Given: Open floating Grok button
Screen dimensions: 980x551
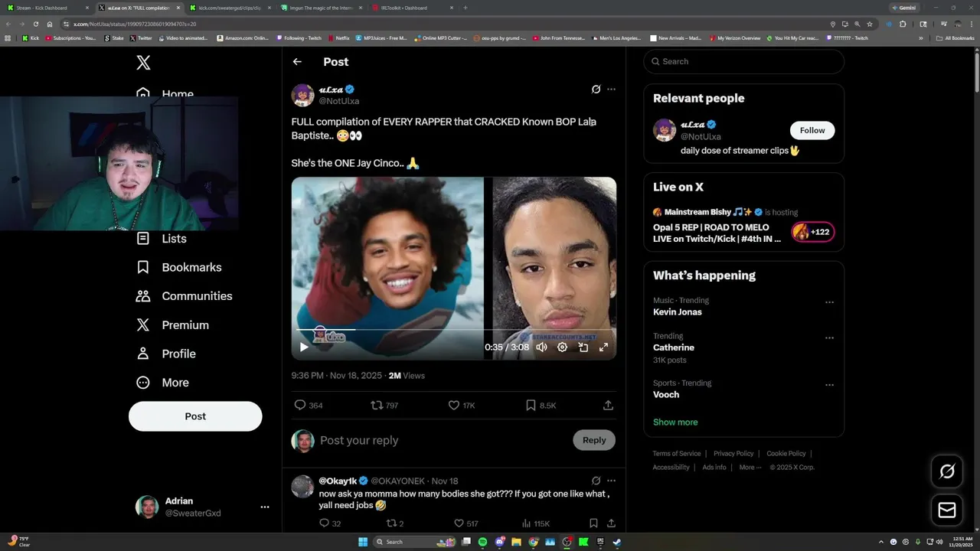Looking at the screenshot, I should [947, 472].
